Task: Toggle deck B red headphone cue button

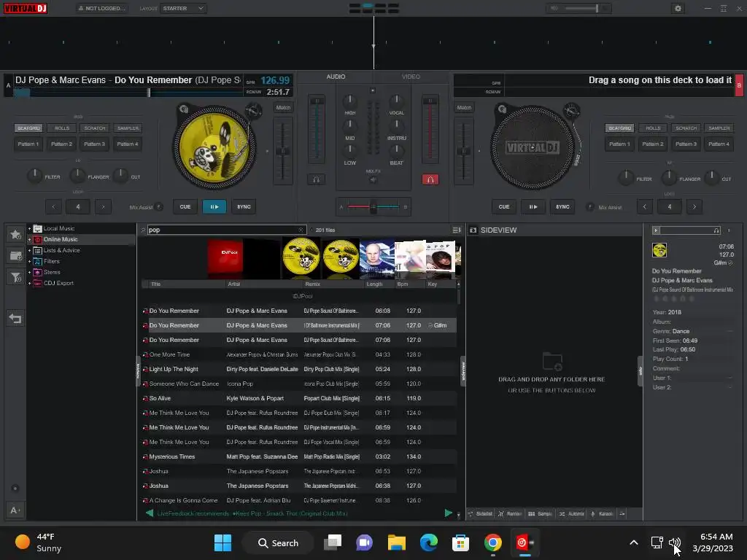Action: pos(430,179)
